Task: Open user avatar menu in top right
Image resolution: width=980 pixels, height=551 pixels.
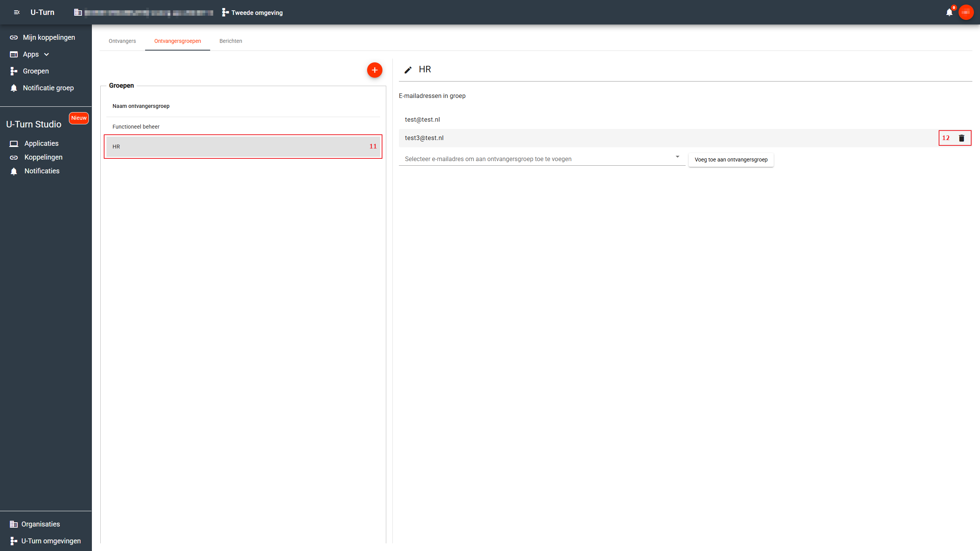Action: point(965,12)
